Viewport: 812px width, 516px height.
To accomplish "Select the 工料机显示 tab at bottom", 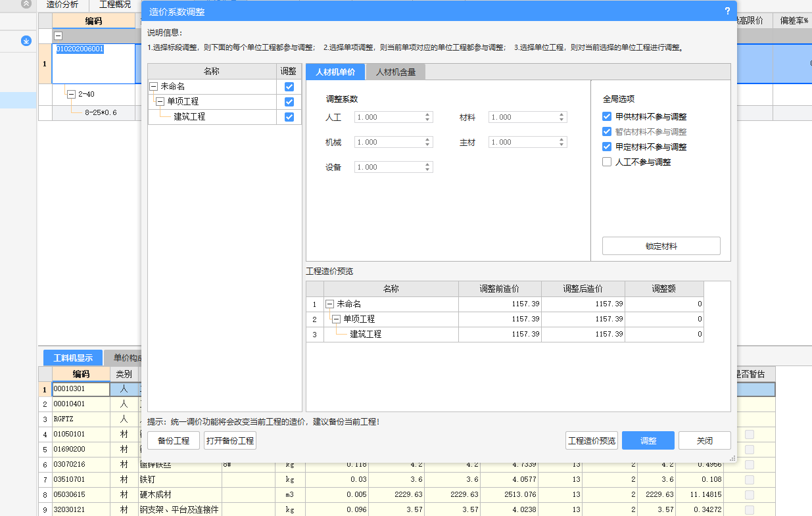I will pos(73,358).
